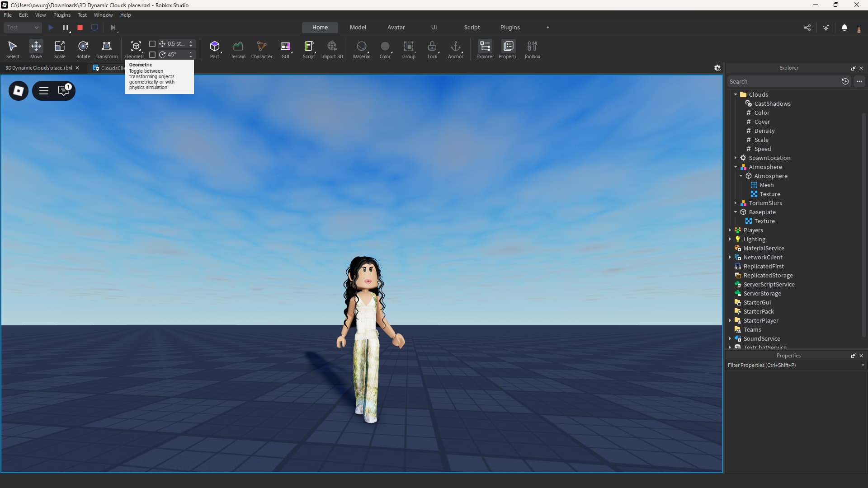Switch to the Model ribbon tab
This screenshot has width=868, height=488.
(358, 28)
